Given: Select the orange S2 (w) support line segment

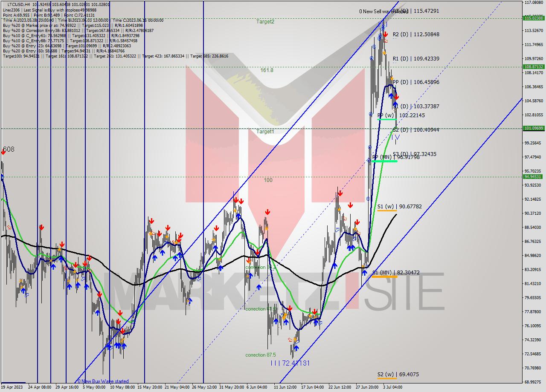Looking at the screenshot, I should tap(387, 378).
